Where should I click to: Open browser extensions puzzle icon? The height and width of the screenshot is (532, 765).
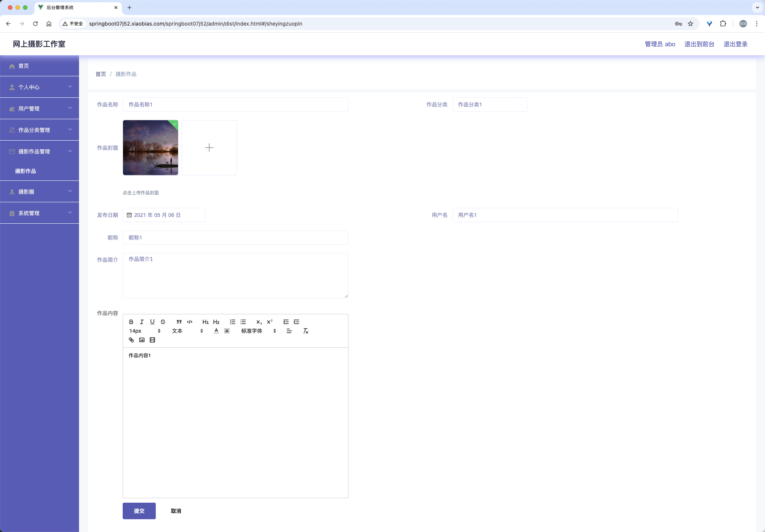(723, 24)
